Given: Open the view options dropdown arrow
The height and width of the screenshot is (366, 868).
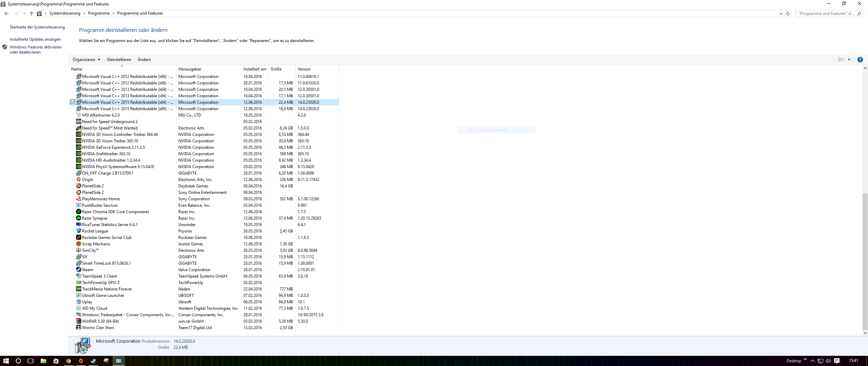Looking at the screenshot, I should [x=849, y=60].
